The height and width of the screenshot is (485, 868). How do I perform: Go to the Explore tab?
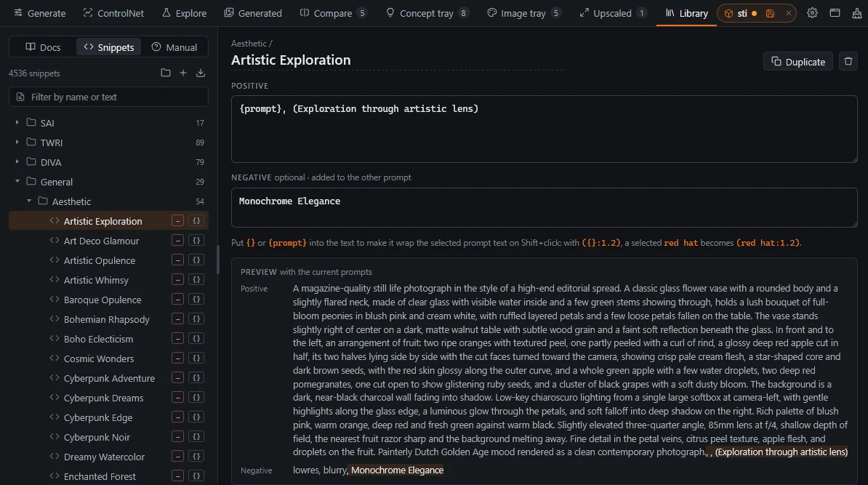(185, 13)
